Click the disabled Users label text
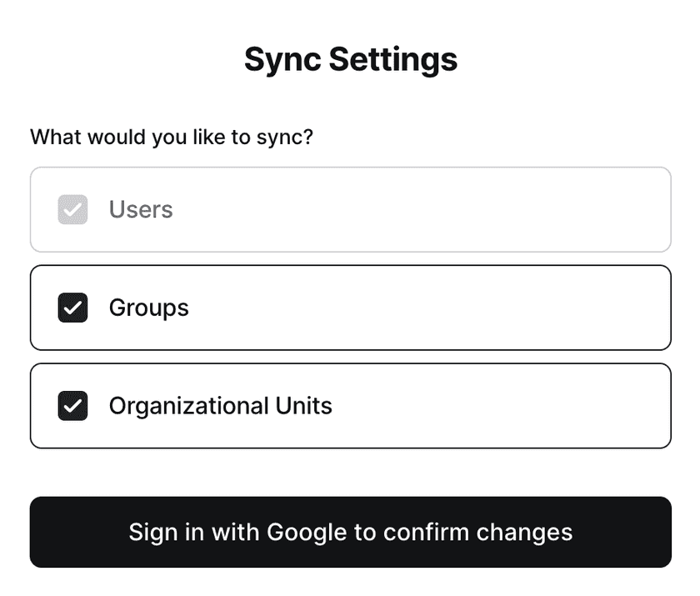Viewport: 700px width, 596px height. point(141,209)
